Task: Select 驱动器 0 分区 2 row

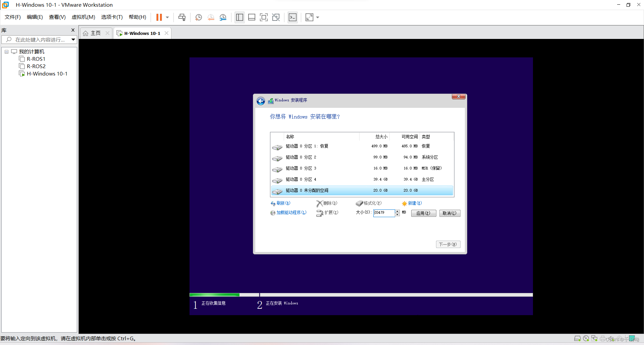Action: click(362, 157)
